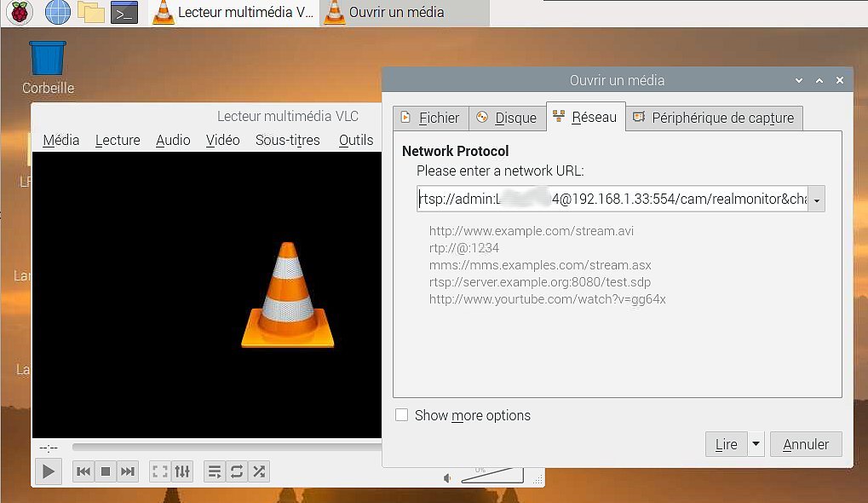Image resolution: width=868 pixels, height=503 pixels.
Task: Click the VLC seek bar
Action: click(227, 447)
